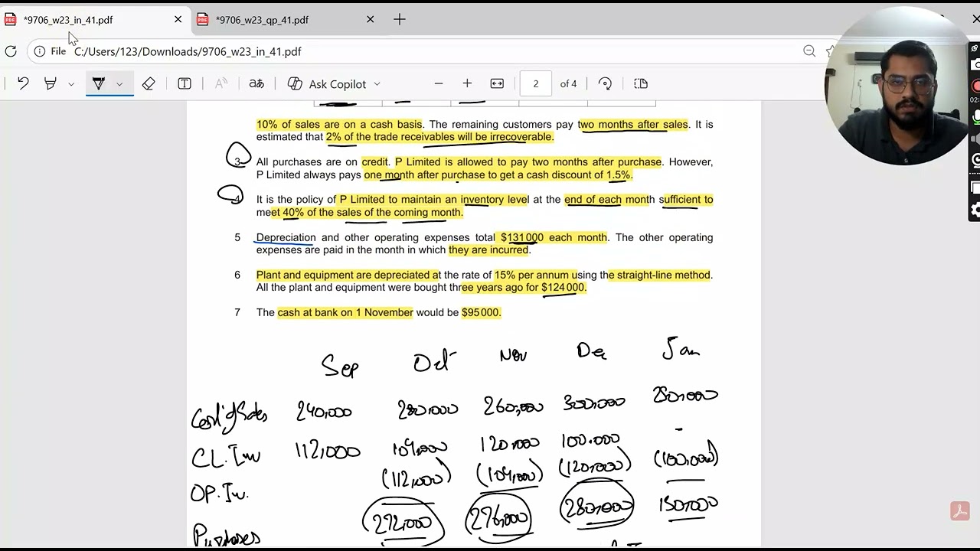Click the red record button on recorder panel
980x551 pixels.
pos(975,86)
